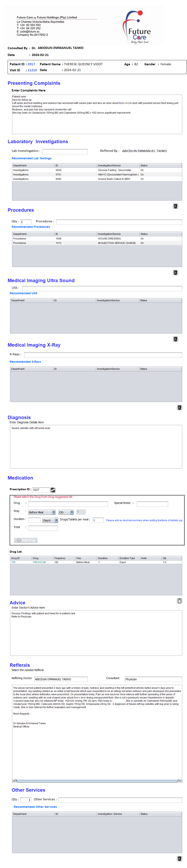This screenshot has height=868, width=187.
Task: Click the delete icon under Laboratory Investigations table
Action: coord(175,206)
